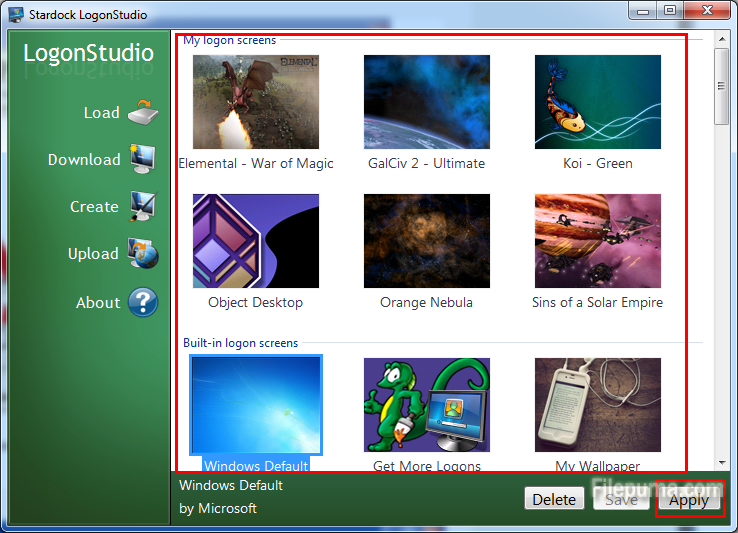This screenshot has width=738, height=533.
Task: Select the GalCiv 2 - Ultimate thumbnail
Action: 426,102
